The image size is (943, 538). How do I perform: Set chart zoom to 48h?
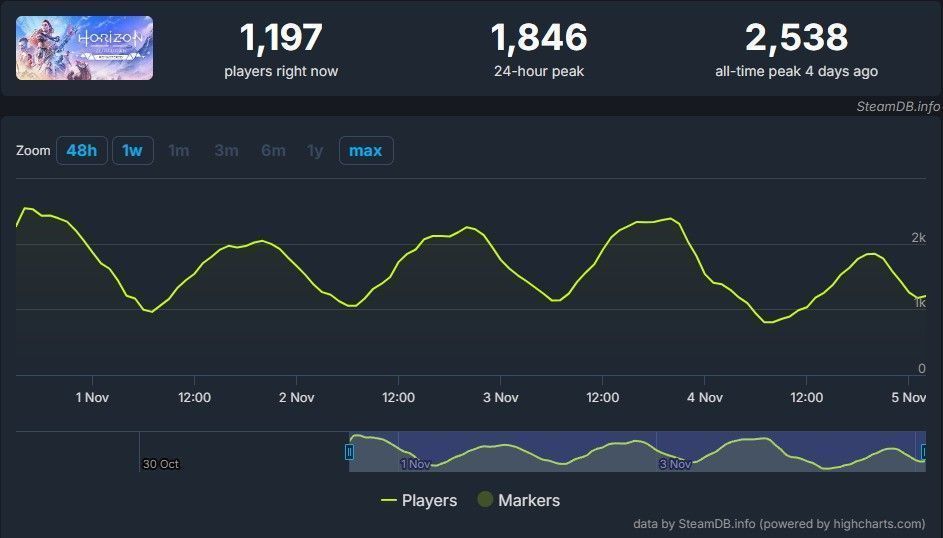click(x=82, y=151)
